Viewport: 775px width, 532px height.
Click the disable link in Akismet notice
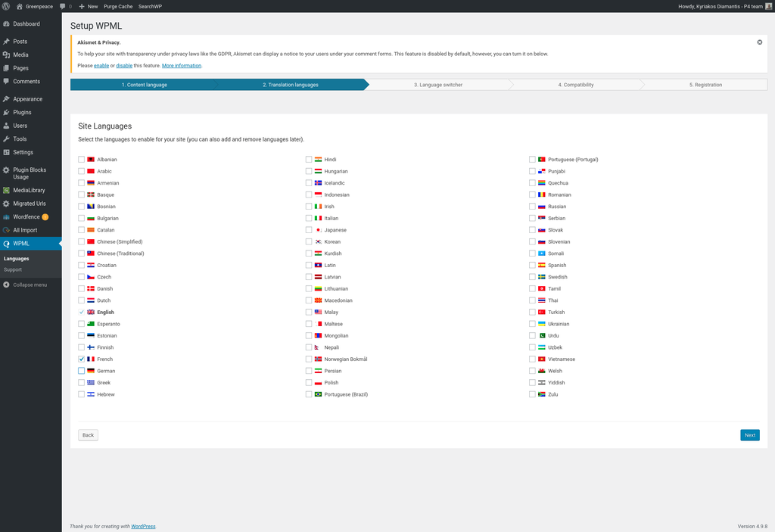pyautogui.click(x=124, y=66)
